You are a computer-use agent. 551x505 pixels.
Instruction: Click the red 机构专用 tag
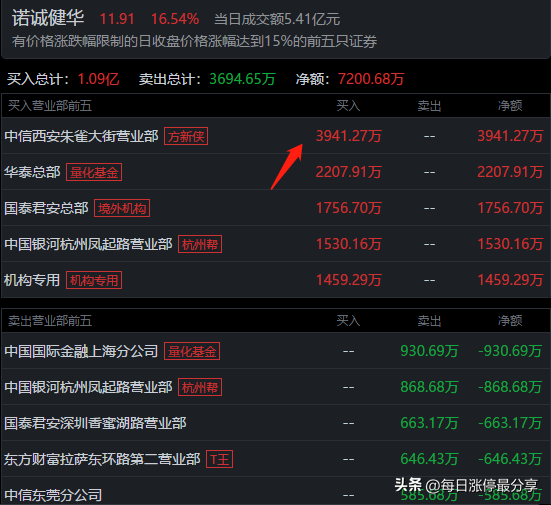click(x=94, y=280)
